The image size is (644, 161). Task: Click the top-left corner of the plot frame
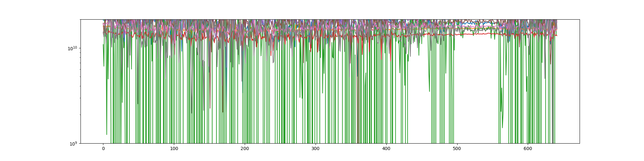click(x=80, y=19)
